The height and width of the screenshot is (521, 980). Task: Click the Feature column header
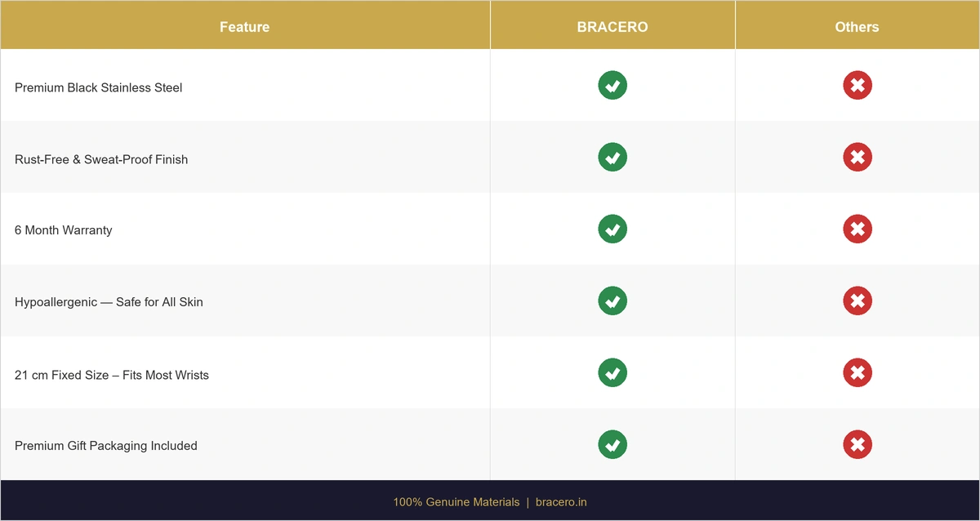(244, 27)
